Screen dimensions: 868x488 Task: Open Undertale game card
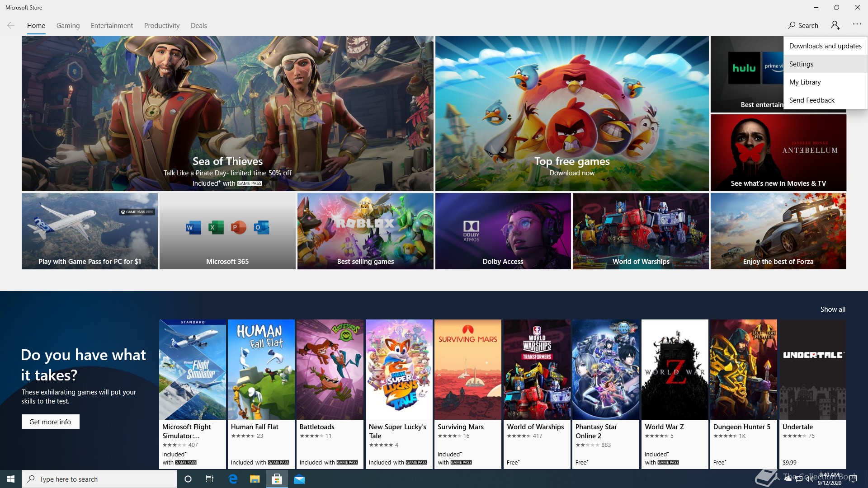pos(813,394)
